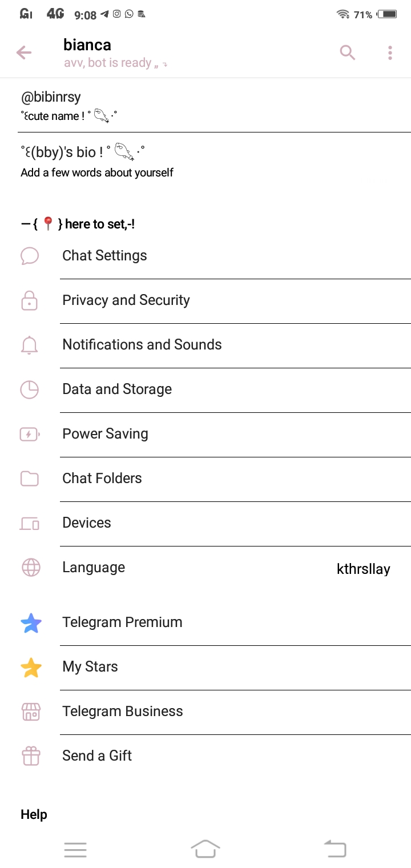Open the search magnifier icon
Viewport: 411px width, 868px height.
(348, 53)
